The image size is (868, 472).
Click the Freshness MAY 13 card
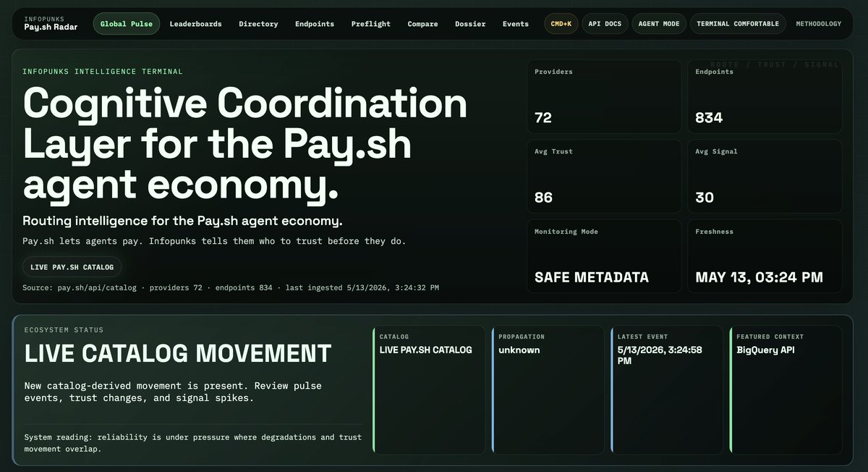[x=765, y=256]
